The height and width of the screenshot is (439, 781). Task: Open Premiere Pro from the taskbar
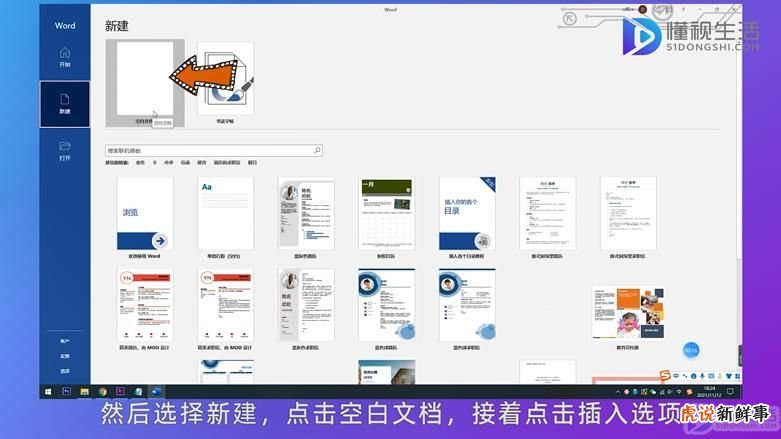point(121,392)
